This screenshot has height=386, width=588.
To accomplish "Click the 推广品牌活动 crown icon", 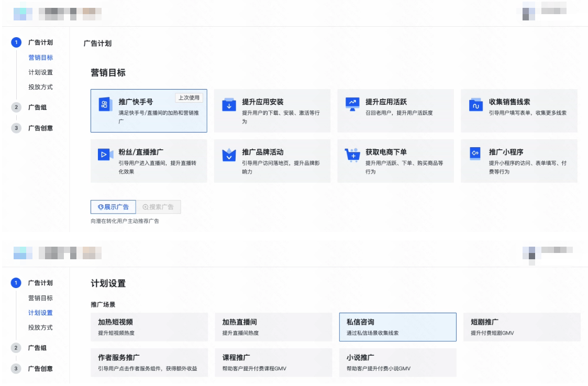I will tap(228, 155).
